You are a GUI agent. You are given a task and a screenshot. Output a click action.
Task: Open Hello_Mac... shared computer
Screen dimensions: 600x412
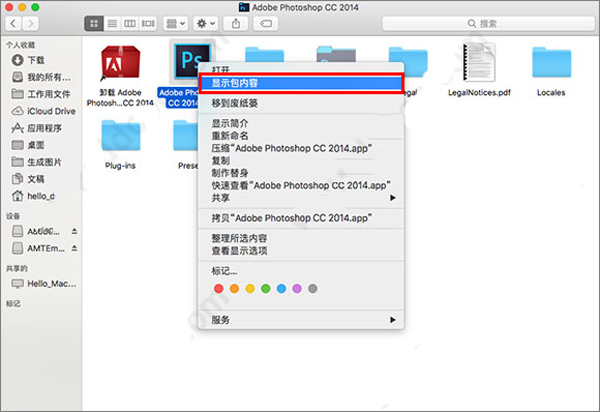tap(44, 283)
